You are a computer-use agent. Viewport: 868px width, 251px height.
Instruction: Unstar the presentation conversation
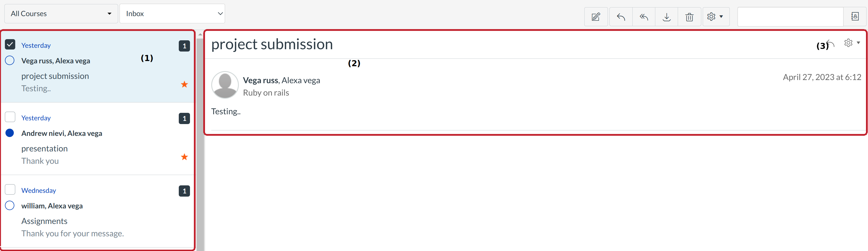(x=184, y=157)
